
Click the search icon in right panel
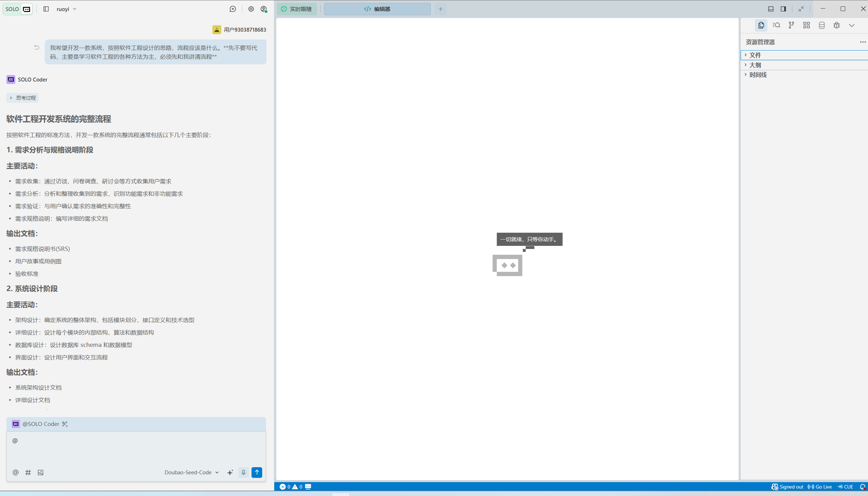(776, 25)
